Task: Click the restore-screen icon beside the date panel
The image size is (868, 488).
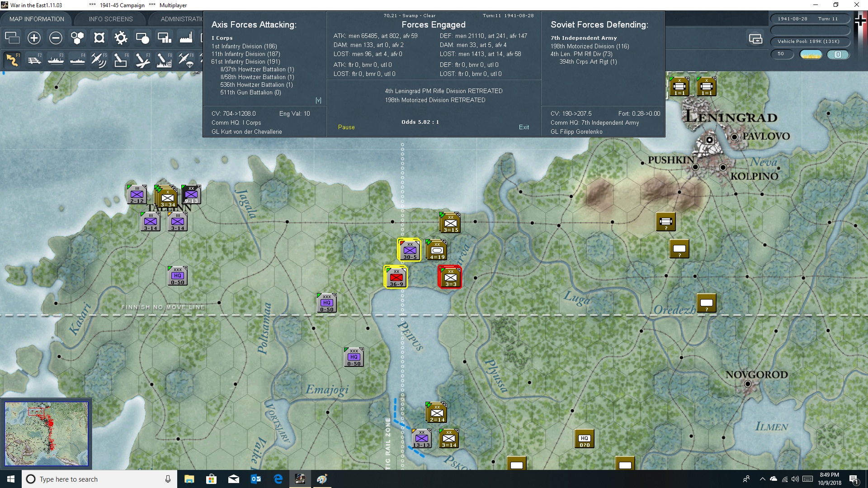Action: (x=755, y=39)
